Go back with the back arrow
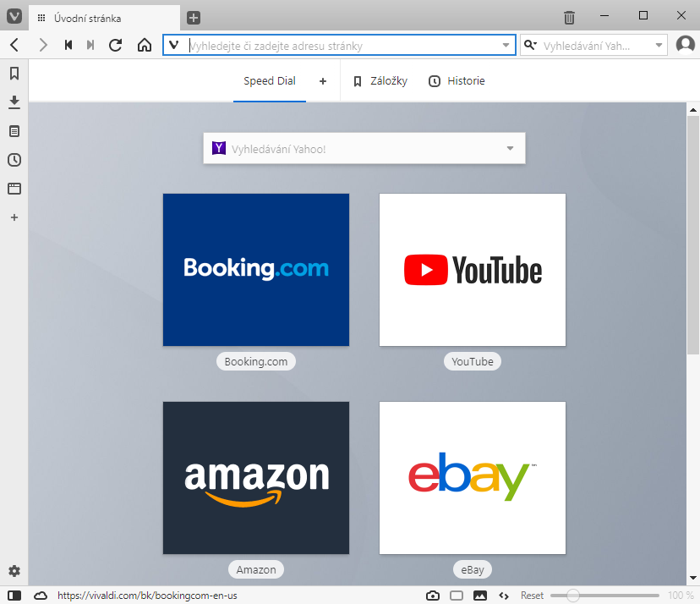 14,45
